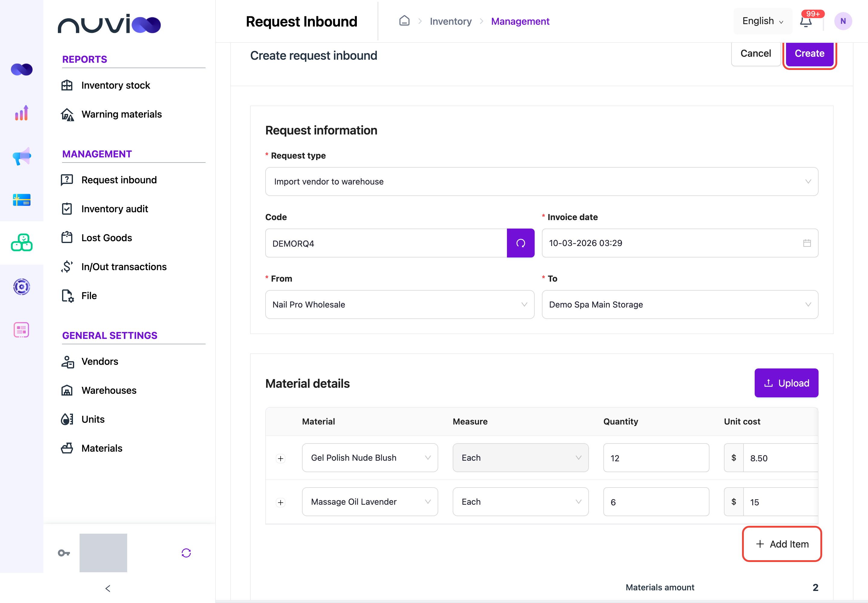Image resolution: width=868 pixels, height=603 pixels.
Task: Open the From vendor dropdown
Action: click(400, 305)
